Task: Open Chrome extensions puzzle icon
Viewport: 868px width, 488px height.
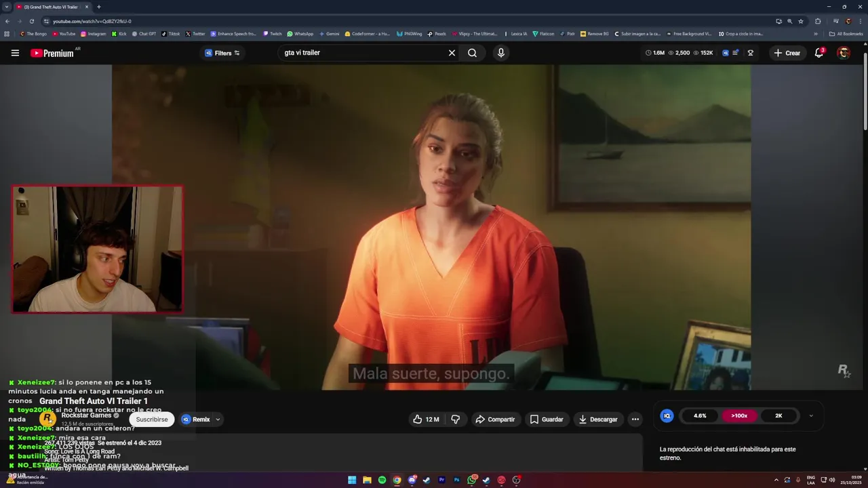Action: [818, 21]
